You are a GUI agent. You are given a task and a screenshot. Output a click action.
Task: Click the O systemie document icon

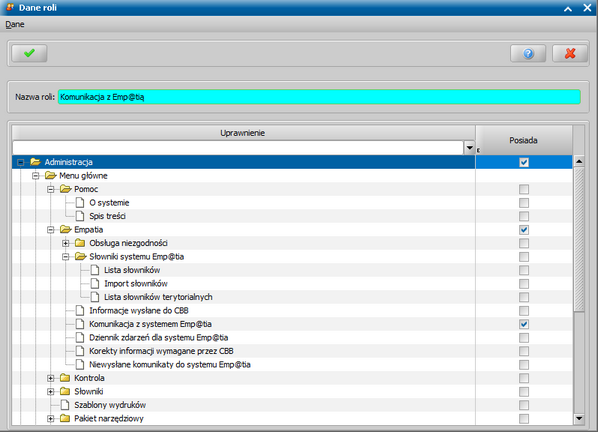(x=80, y=202)
